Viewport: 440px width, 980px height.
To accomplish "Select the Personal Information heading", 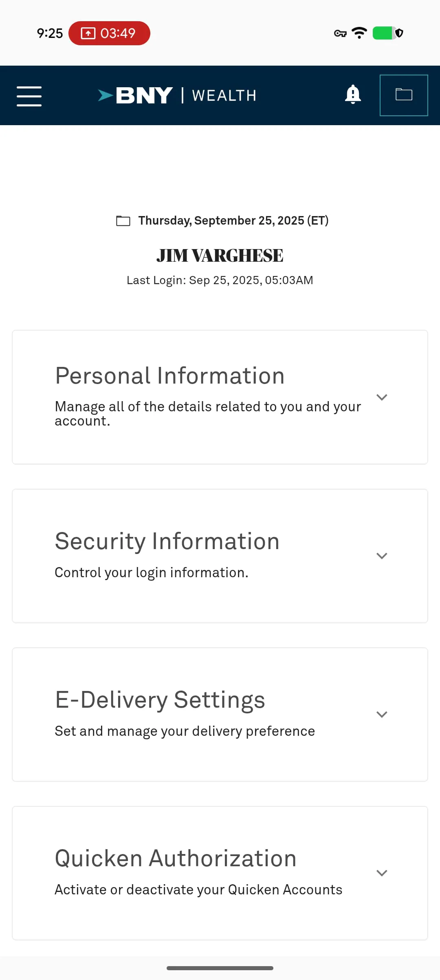I will pyautogui.click(x=169, y=375).
